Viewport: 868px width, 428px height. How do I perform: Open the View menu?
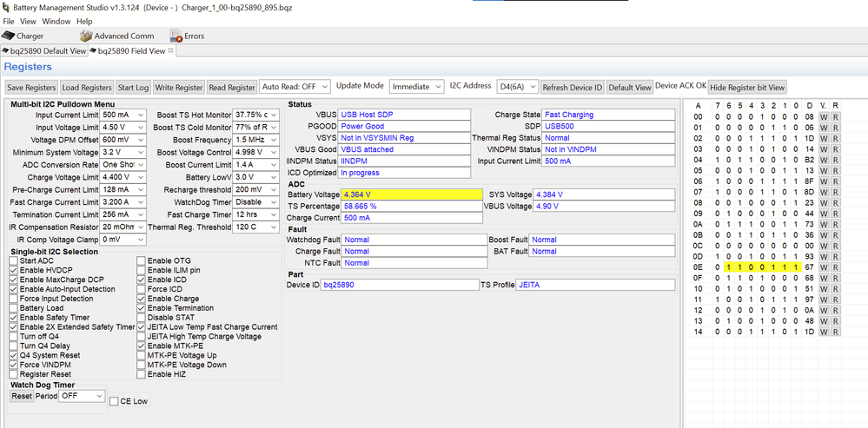[28, 22]
